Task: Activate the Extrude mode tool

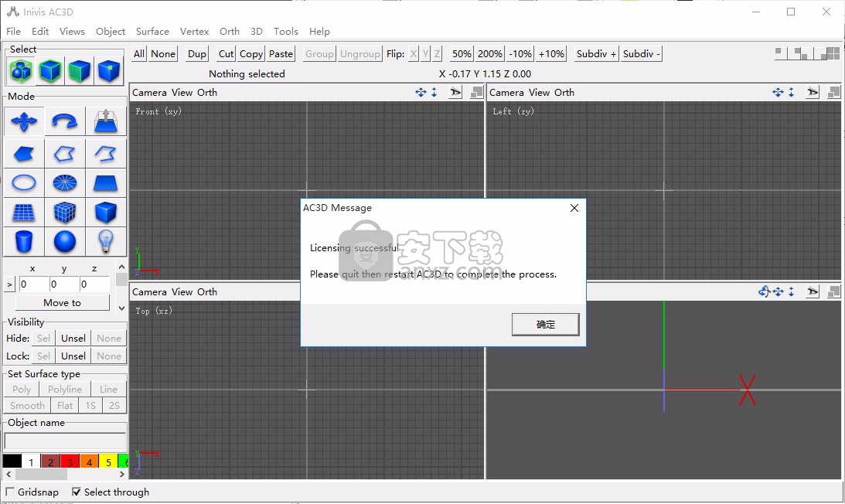Action: coord(106,121)
